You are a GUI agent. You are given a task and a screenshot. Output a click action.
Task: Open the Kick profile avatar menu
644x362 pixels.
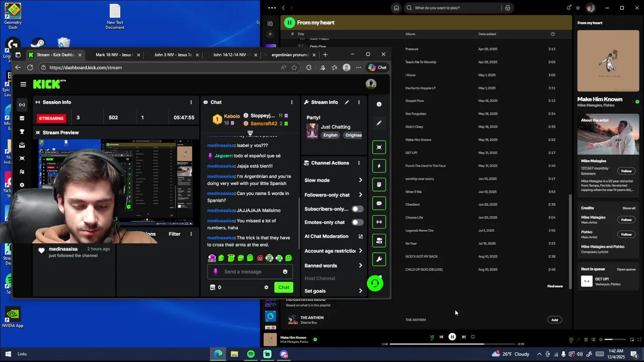[x=371, y=84]
